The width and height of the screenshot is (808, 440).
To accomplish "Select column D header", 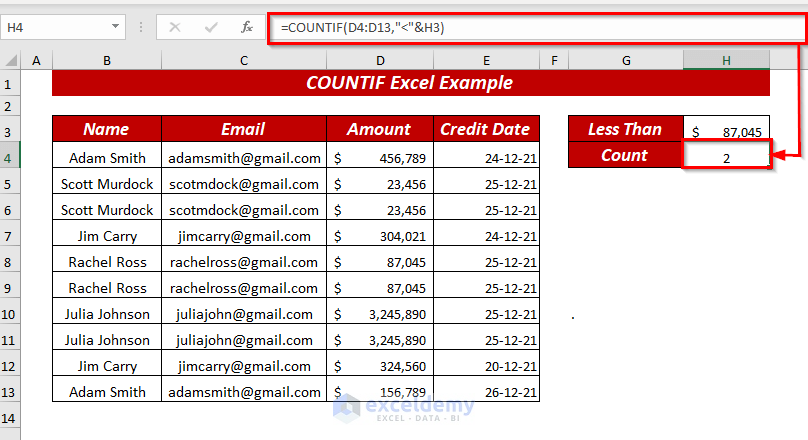I will point(380,61).
